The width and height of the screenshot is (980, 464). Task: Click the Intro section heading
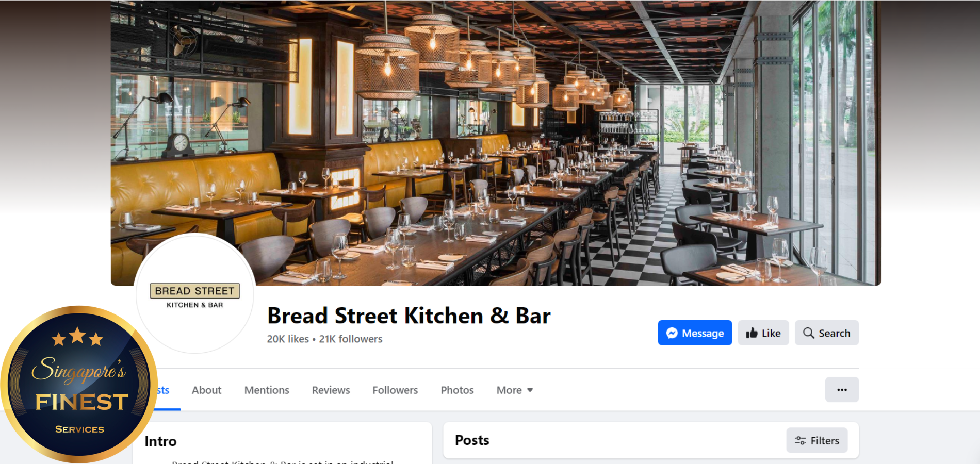(x=160, y=441)
